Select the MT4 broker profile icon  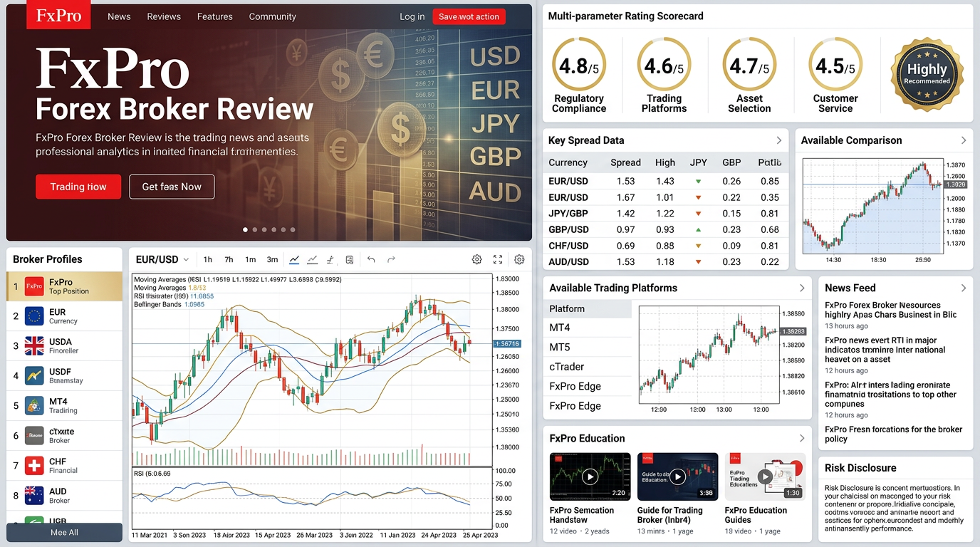(34, 406)
